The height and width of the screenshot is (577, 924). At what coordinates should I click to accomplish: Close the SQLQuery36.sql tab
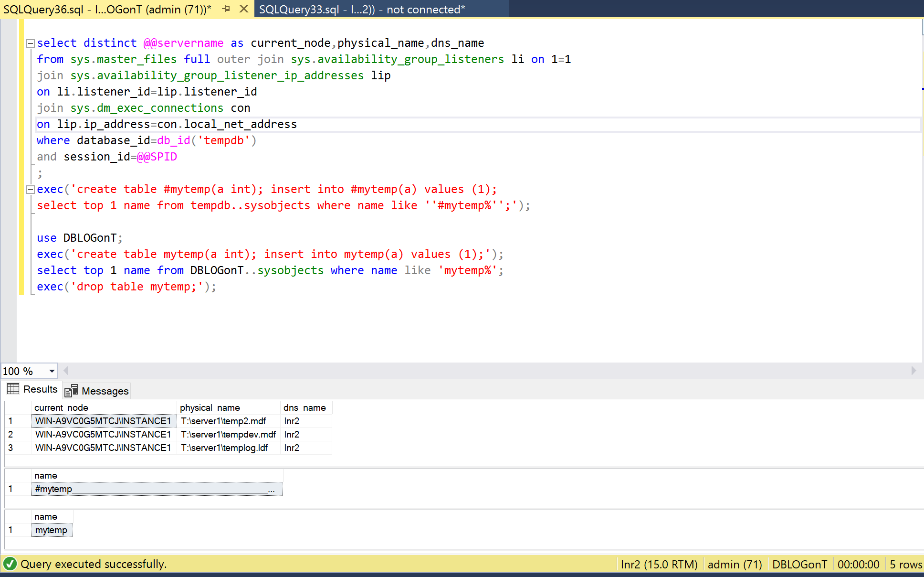click(x=244, y=9)
